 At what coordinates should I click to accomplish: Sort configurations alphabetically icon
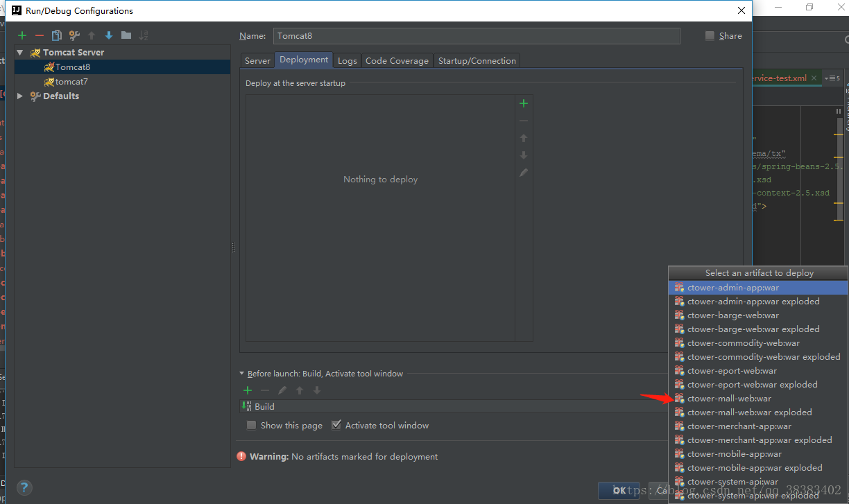[144, 35]
